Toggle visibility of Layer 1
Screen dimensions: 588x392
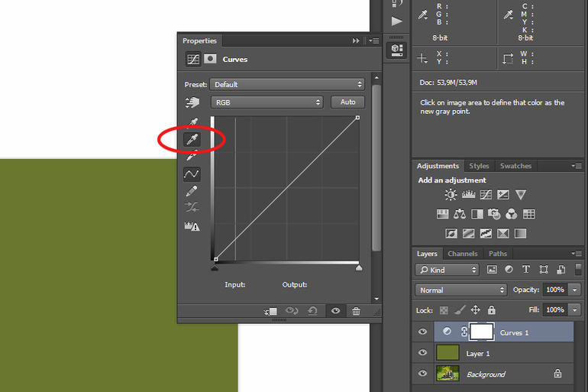point(423,353)
